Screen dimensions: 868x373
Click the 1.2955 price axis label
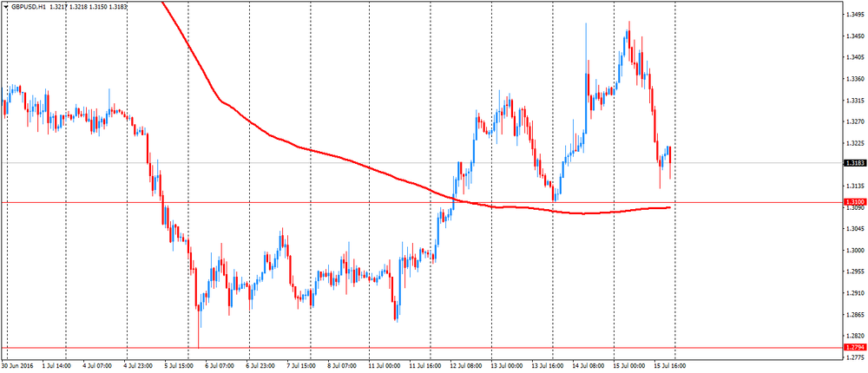[855, 272]
